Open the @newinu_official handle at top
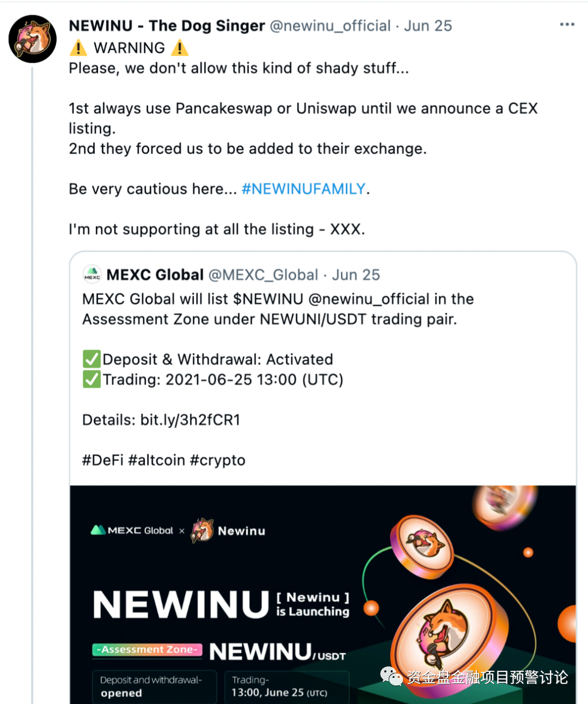Image resolution: width=588 pixels, height=704 pixels. click(330, 26)
